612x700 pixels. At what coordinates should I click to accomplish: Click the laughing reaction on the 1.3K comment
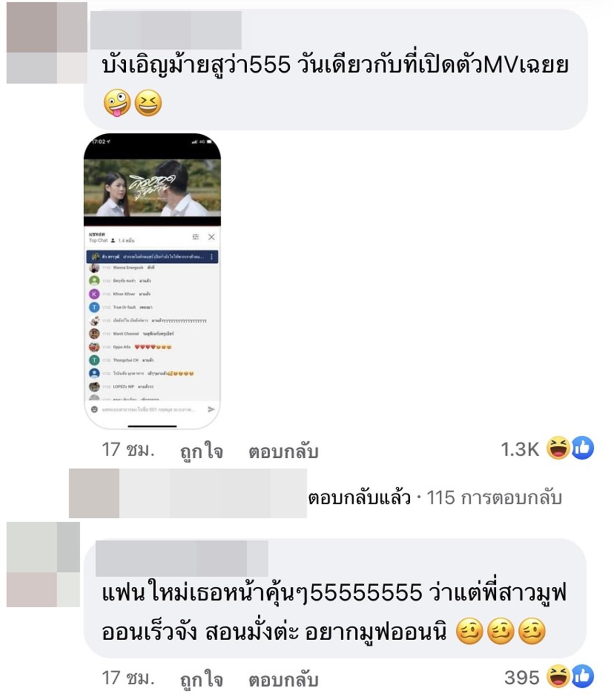(x=558, y=448)
